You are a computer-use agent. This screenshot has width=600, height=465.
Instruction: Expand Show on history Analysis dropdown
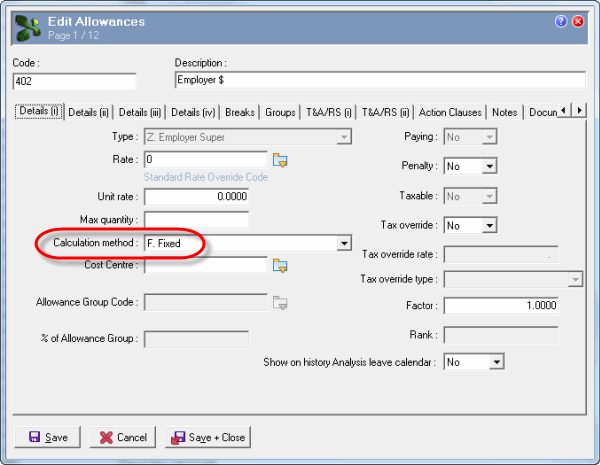495,361
